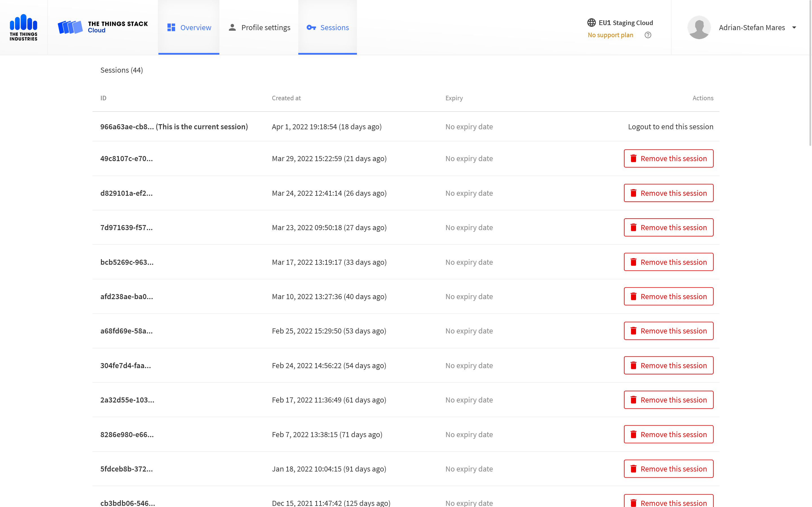Click the support plan help question icon
This screenshot has height=507, width=812.
(648, 35)
